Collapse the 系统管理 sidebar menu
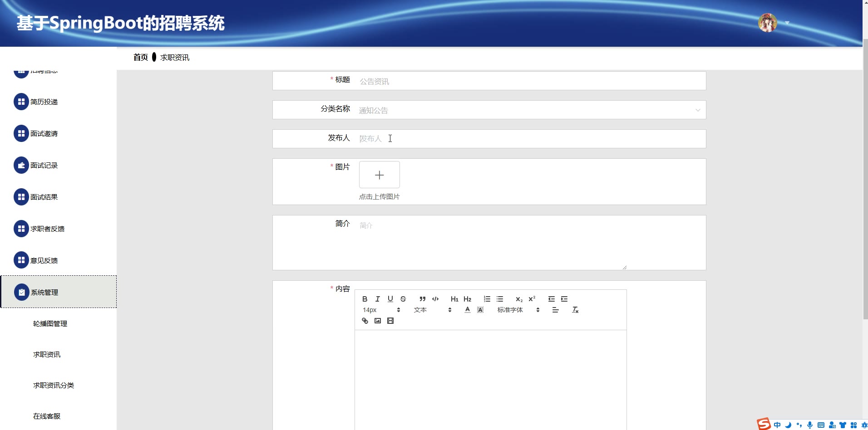The width and height of the screenshot is (868, 430). 58,292
